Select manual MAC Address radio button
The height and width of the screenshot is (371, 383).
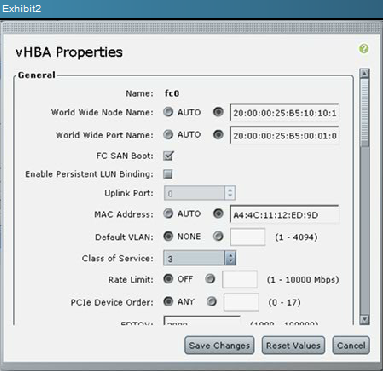pyautogui.click(x=218, y=214)
